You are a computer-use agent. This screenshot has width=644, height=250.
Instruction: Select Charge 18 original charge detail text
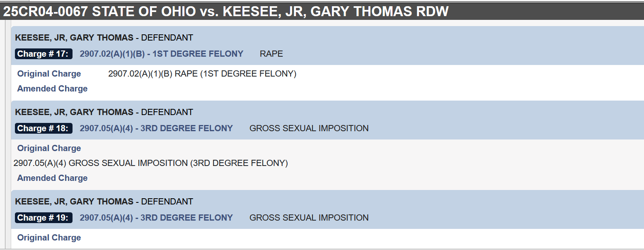(151, 163)
